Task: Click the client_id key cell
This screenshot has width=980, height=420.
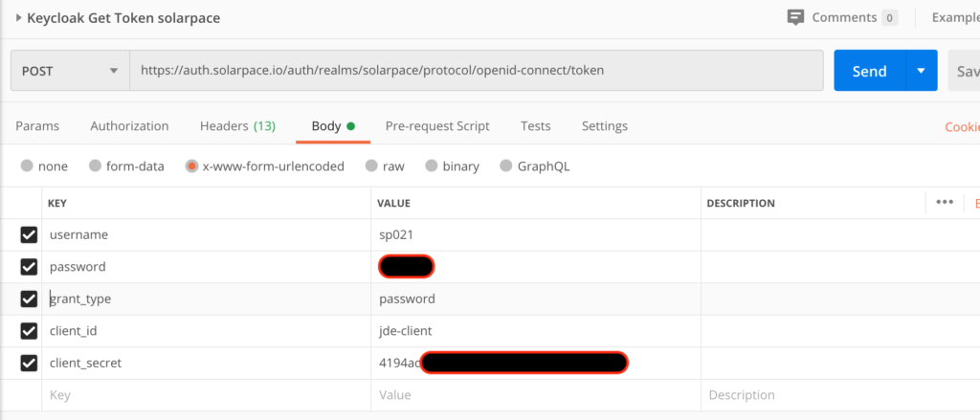Action: 207,331
